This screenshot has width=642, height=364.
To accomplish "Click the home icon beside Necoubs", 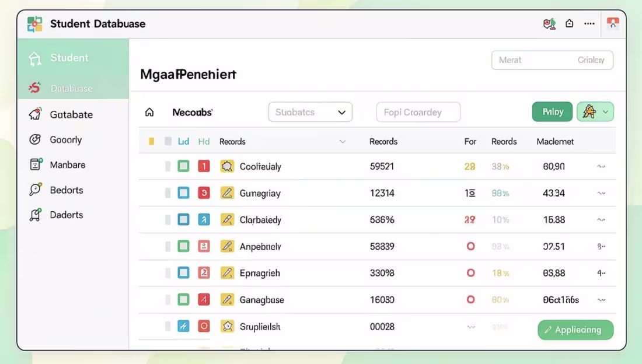I will click(149, 112).
